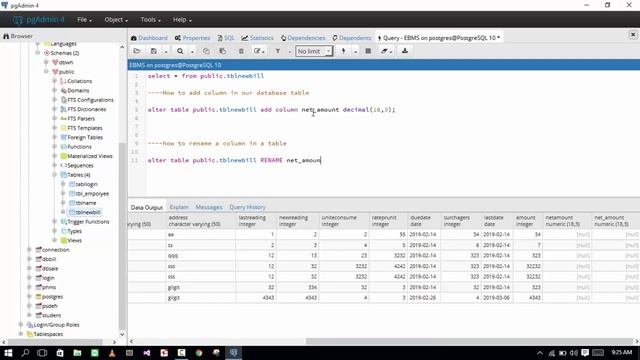Click the Find magnifier icon
The height and width of the screenshot is (360, 640).
tap(180, 51)
